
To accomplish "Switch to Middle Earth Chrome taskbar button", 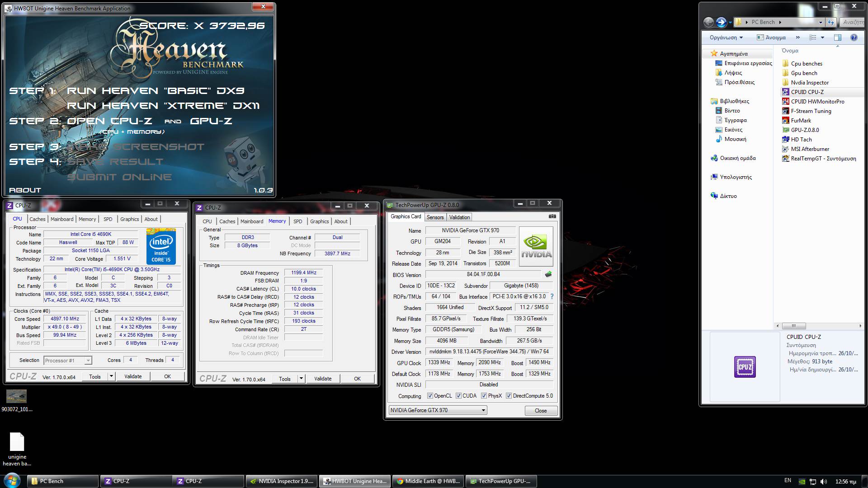I will point(429,481).
